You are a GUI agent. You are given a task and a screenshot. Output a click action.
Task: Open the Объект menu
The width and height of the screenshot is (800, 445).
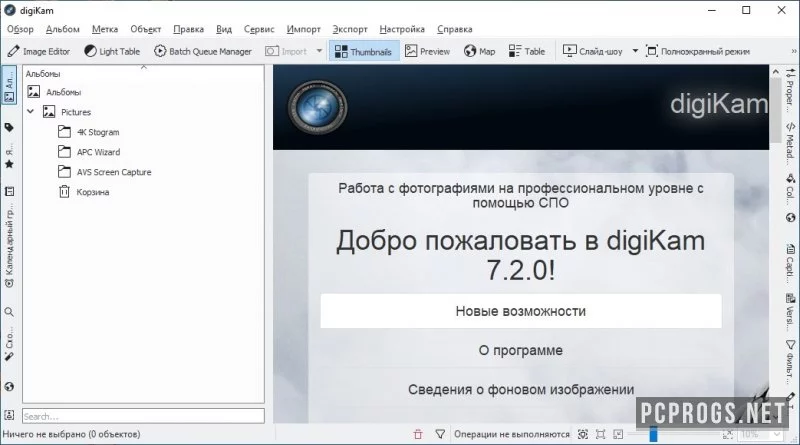pyautogui.click(x=145, y=29)
